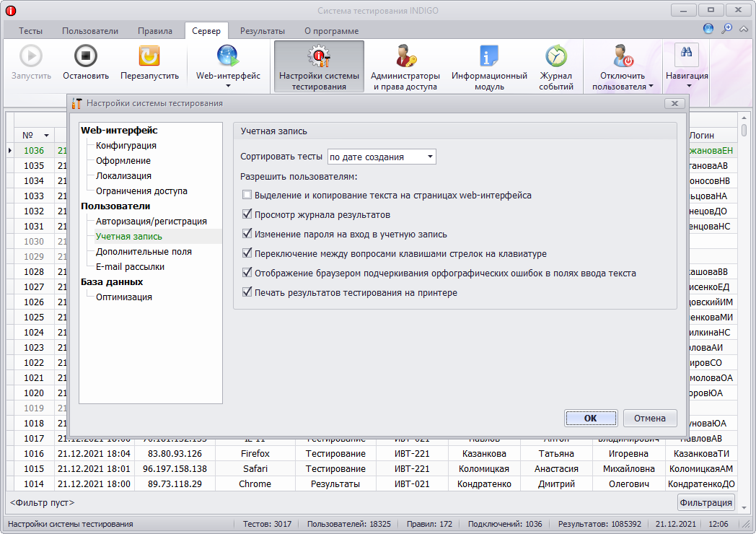The image size is (756, 534).
Task: Close the Настройки системы тестирования dialog
Action: 674,103
